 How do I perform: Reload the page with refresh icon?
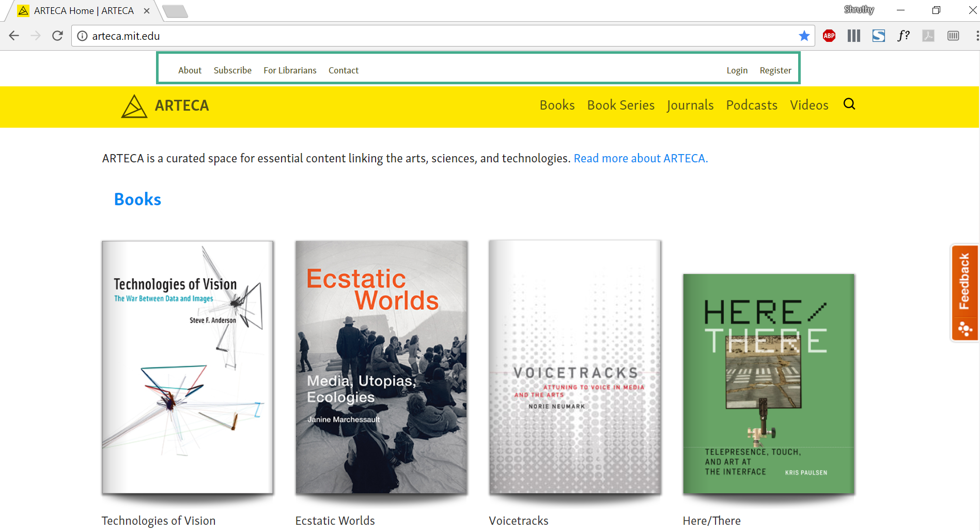point(57,36)
